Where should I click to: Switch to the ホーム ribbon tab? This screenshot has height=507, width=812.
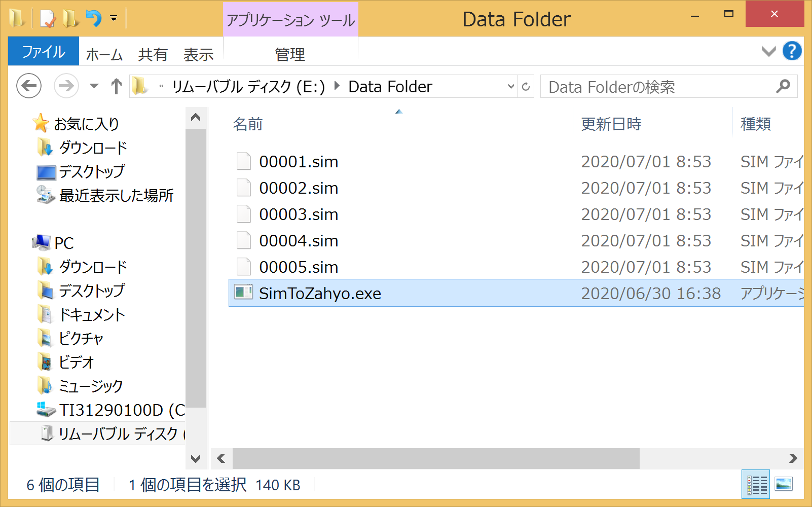pyautogui.click(x=104, y=54)
